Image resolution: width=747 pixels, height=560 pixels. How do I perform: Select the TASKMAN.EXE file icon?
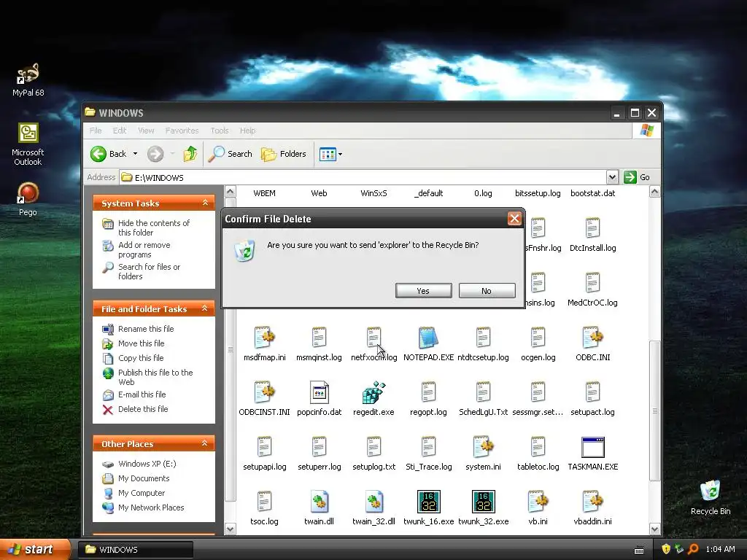(592, 447)
